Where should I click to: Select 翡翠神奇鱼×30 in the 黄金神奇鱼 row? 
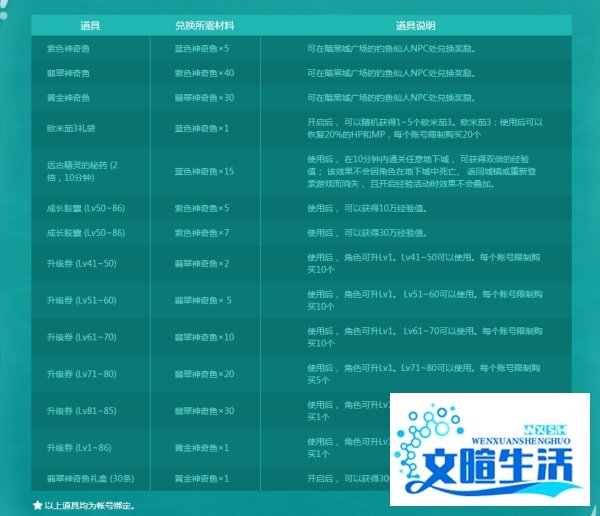pyautogui.click(x=204, y=98)
